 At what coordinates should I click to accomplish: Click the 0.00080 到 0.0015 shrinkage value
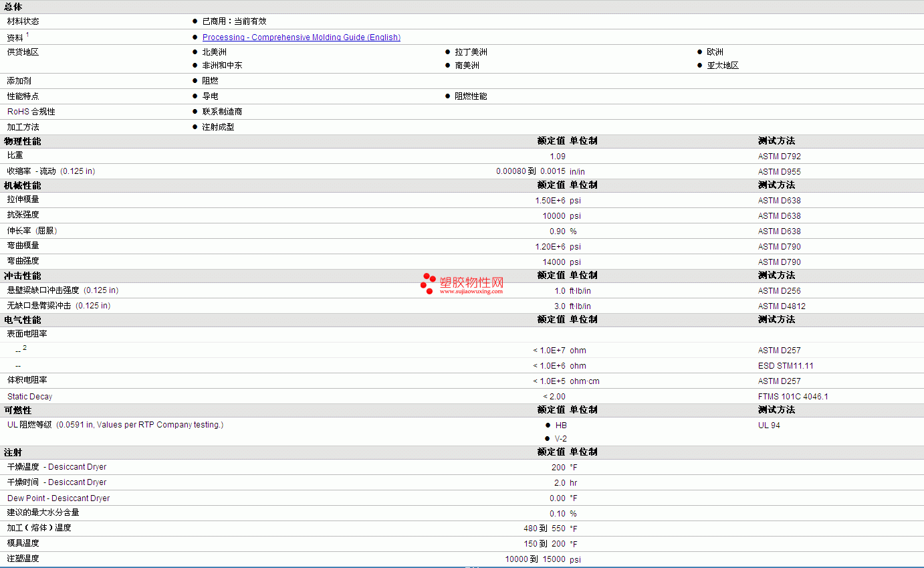click(x=531, y=172)
